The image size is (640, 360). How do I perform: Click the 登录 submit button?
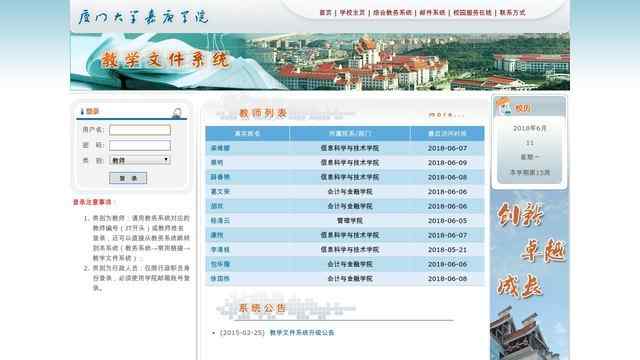coord(128,178)
